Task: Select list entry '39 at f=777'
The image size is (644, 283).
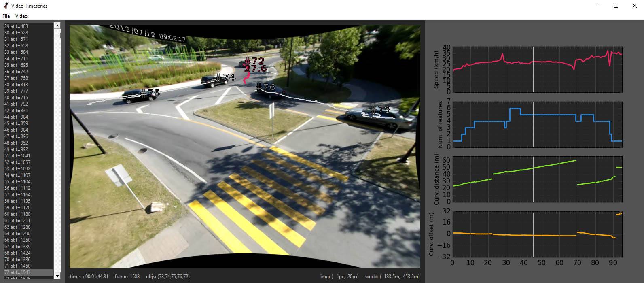Action: point(28,91)
